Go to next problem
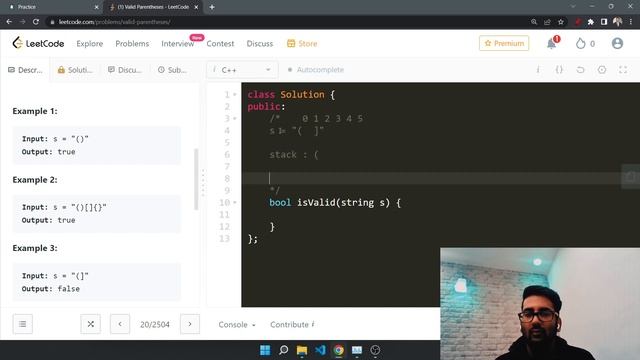Viewport: 640px width, 360px height. pos(190,324)
